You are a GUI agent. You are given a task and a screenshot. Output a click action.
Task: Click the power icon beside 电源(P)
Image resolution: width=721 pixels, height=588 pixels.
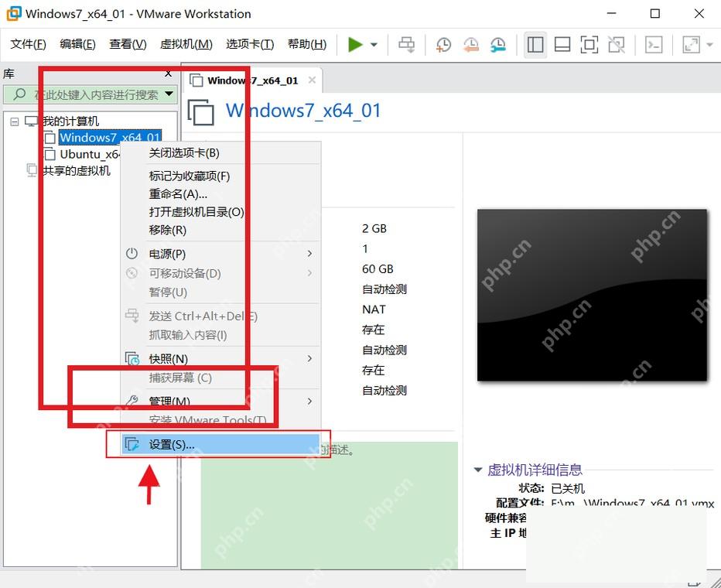(132, 254)
